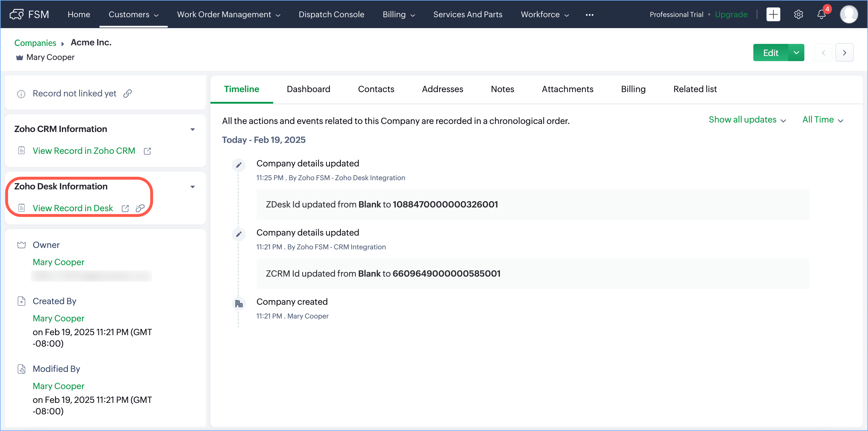This screenshot has width=868, height=431.
Task: Click the Companies breadcrumb link
Action: click(x=35, y=43)
